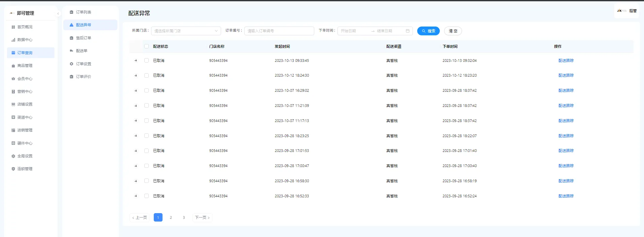Open 配送跟踪 for order placed 2023-10-12 18:23:20
Image resolution: width=644 pixels, height=237 pixels.
[566, 75]
